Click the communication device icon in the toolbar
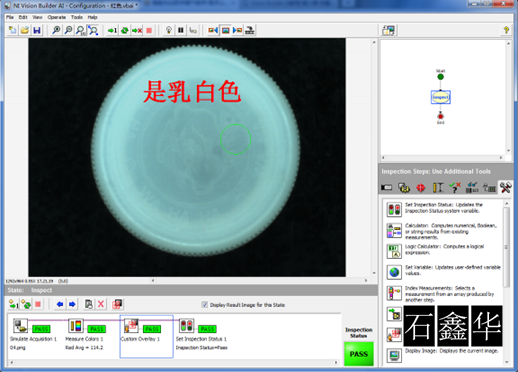 pyautogui.click(x=250, y=30)
